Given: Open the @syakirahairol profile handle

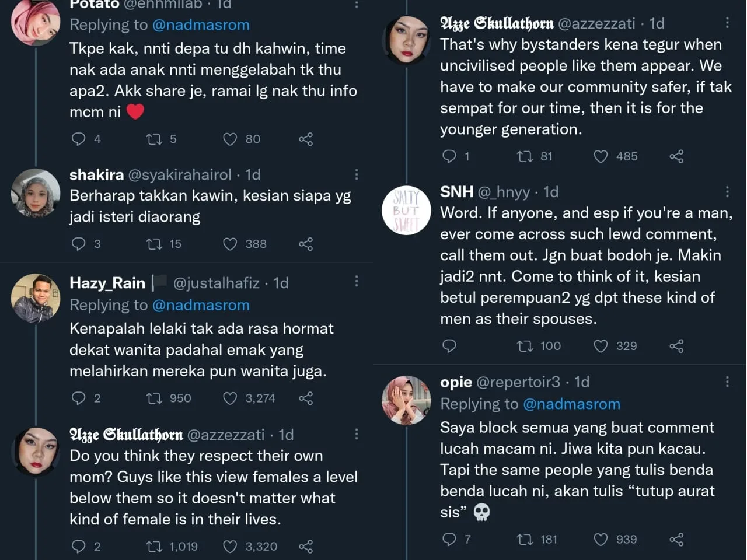Looking at the screenshot, I should pyautogui.click(x=180, y=174).
